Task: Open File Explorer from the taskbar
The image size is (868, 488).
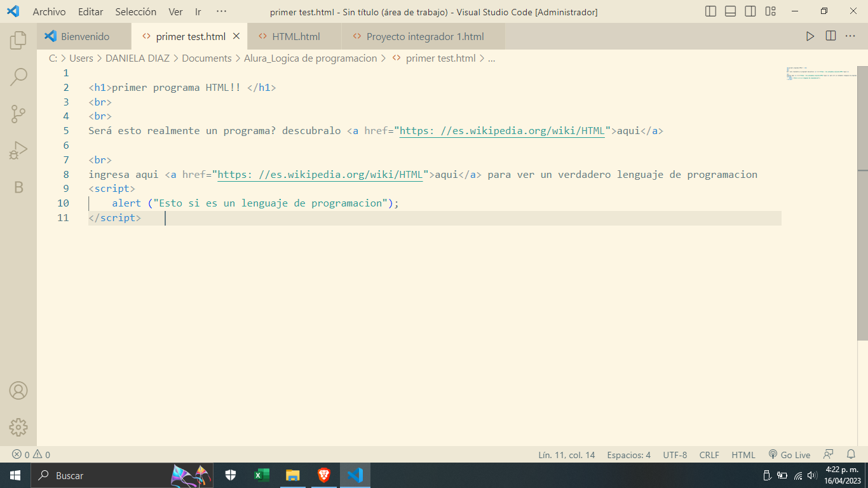Action: 292,475
